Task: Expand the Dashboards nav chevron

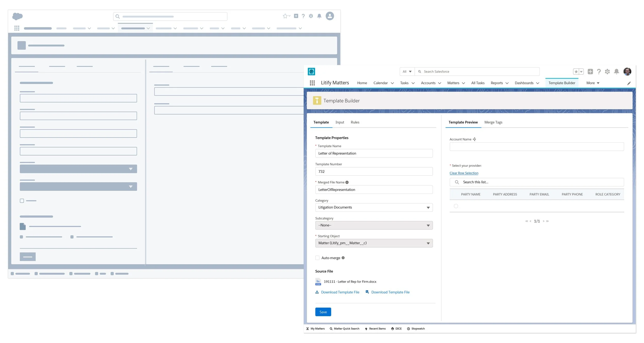Action: (x=537, y=83)
